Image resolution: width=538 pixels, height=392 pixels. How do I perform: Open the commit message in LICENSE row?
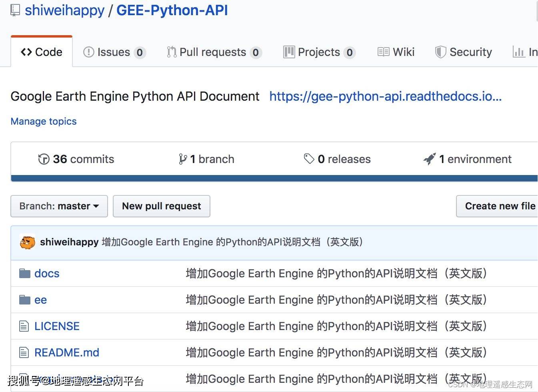(336, 326)
